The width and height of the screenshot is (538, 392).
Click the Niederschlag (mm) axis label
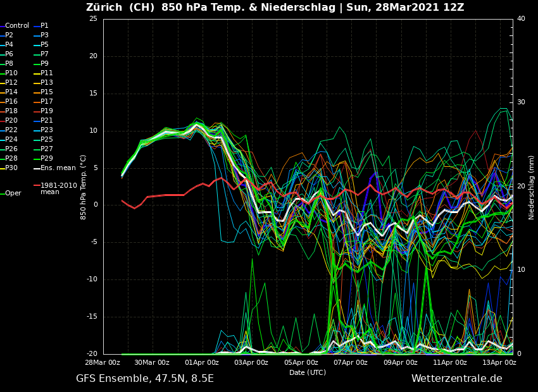pyautogui.click(x=531, y=188)
